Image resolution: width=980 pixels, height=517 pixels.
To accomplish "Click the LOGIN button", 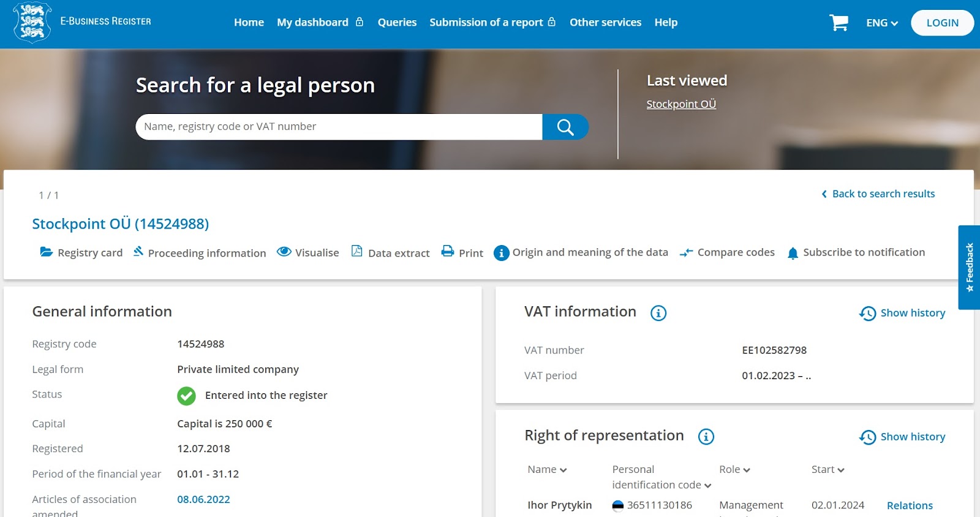I will point(942,23).
